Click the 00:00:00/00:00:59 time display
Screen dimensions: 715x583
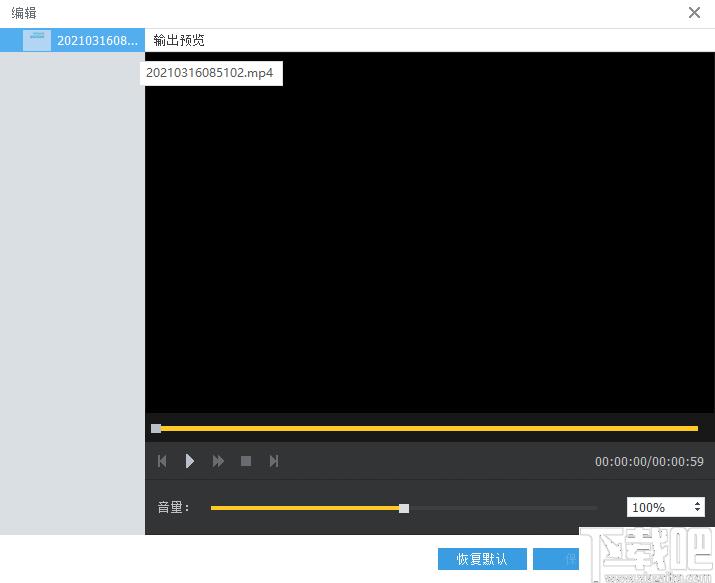click(x=649, y=461)
